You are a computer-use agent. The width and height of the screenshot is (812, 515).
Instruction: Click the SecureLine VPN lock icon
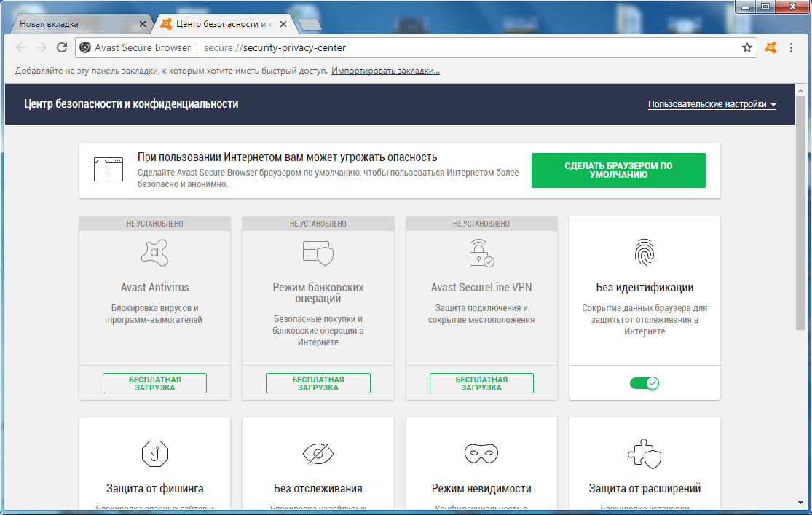coord(481,253)
